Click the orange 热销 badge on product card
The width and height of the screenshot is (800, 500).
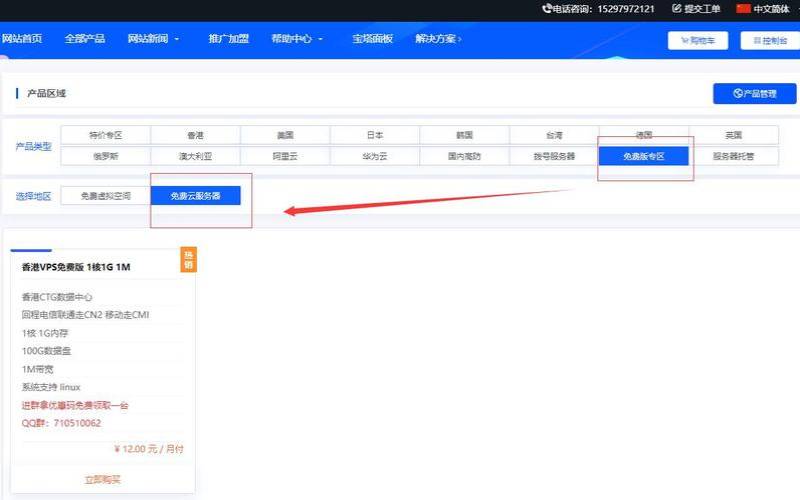(187, 260)
